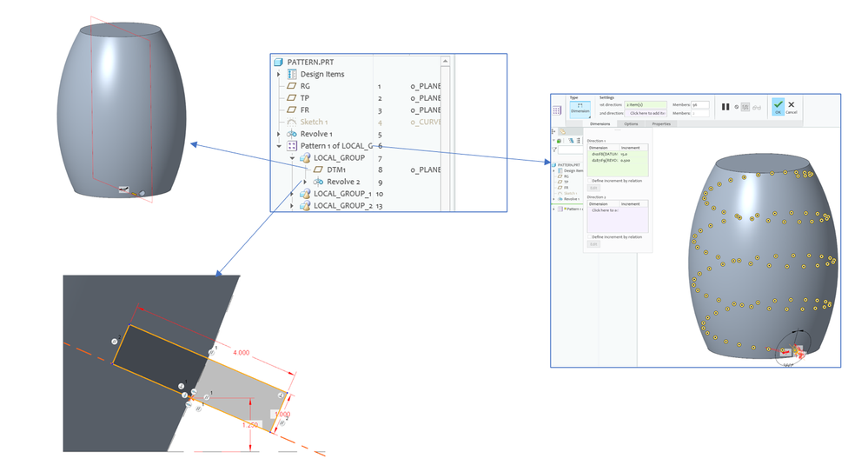868x465 pixels.
Task: Select the Pattern 1 of LOCAL_GROUP feature icon
Action: click(292, 146)
